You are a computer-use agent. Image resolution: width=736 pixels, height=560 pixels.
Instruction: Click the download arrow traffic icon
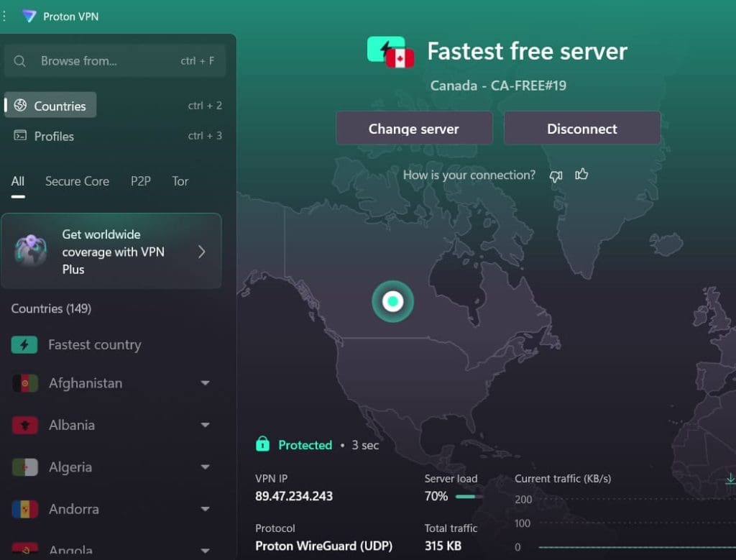[x=730, y=479]
